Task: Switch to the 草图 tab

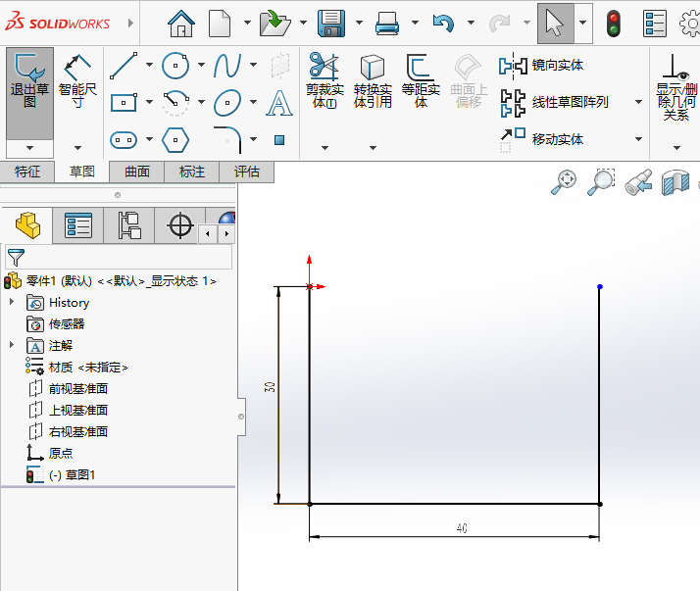Action: [82, 172]
